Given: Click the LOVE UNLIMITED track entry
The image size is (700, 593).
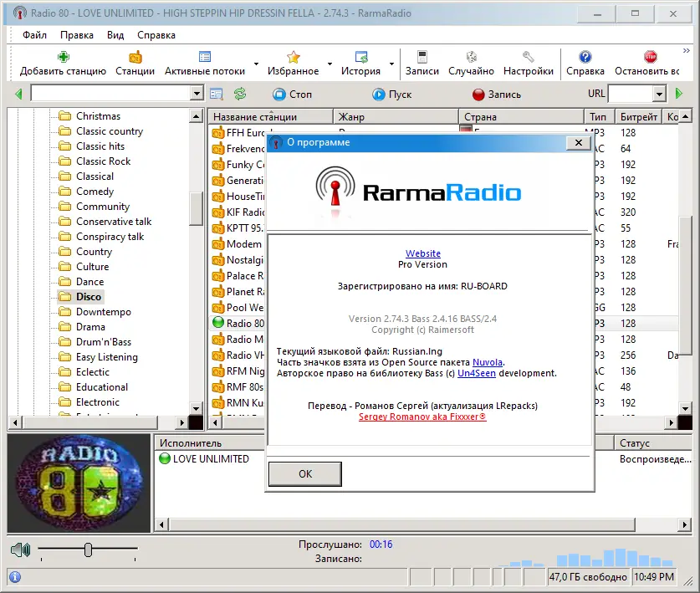Looking at the screenshot, I should point(204,458).
